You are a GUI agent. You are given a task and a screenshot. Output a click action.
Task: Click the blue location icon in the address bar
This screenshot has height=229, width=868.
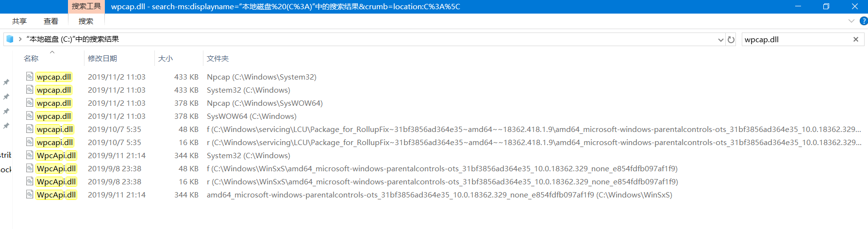[x=10, y=39]
